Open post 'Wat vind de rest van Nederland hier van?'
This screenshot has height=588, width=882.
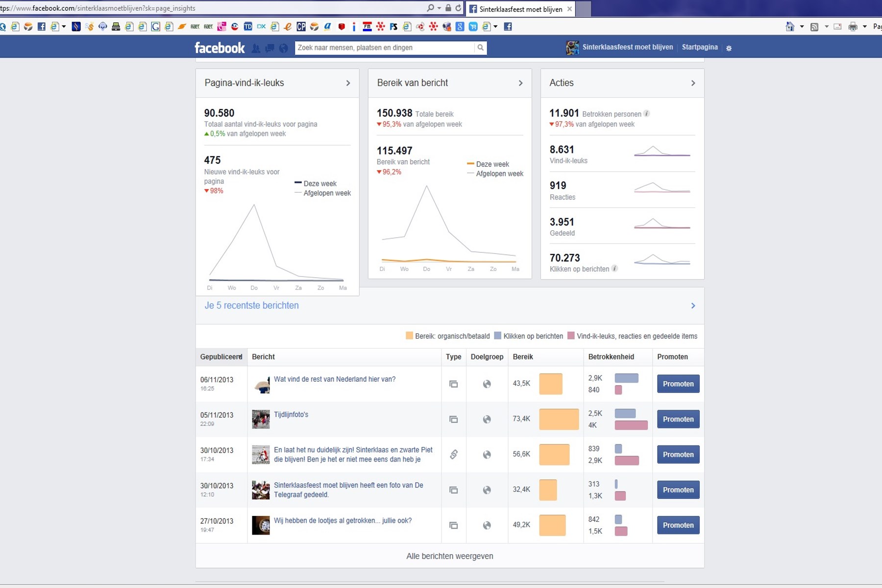pos(335,379)
